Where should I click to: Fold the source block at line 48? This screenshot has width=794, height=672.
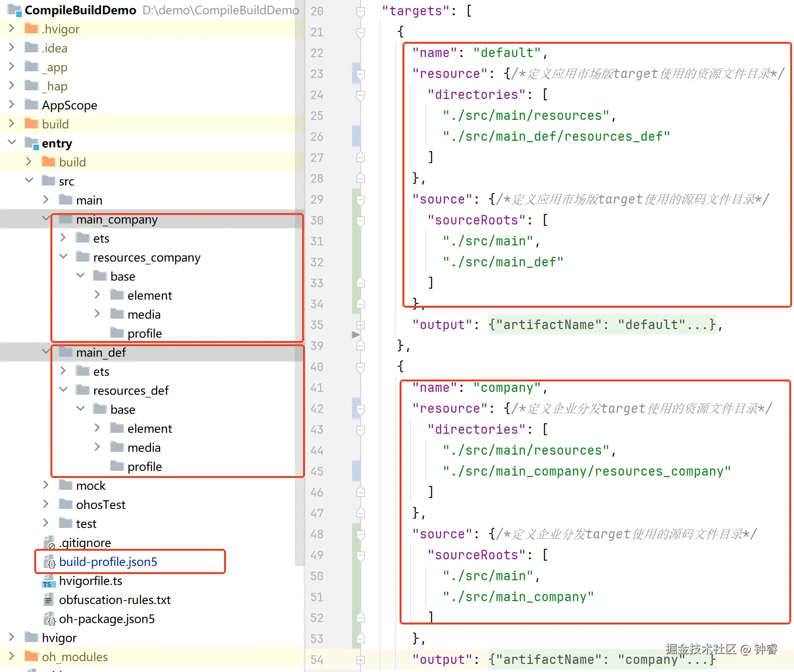[x=361, y=535]
